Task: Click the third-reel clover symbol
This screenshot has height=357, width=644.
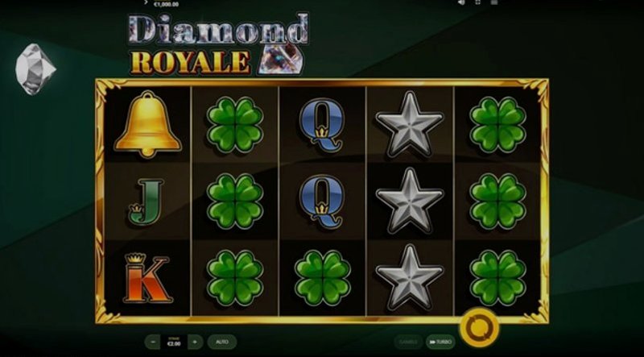Action: (323, 278)
